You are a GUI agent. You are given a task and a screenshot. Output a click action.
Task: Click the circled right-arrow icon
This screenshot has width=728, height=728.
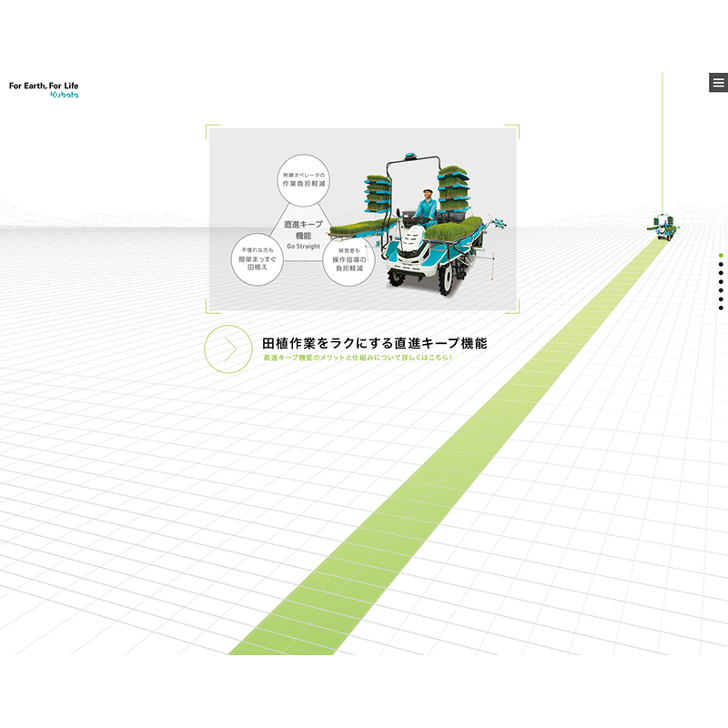[x=228, y=349]
